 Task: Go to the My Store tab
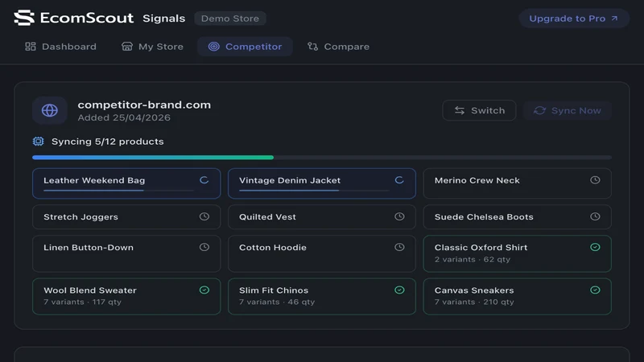[152, 47]
